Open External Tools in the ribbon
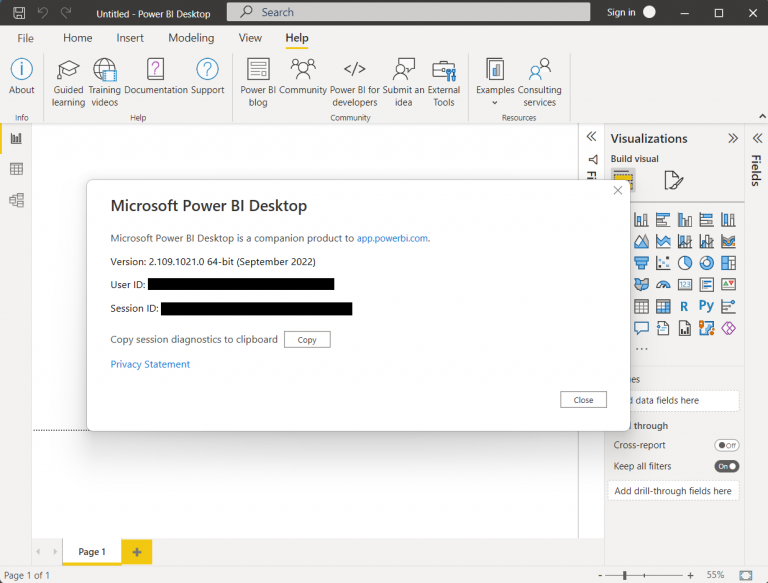 (x=444, y=70)
